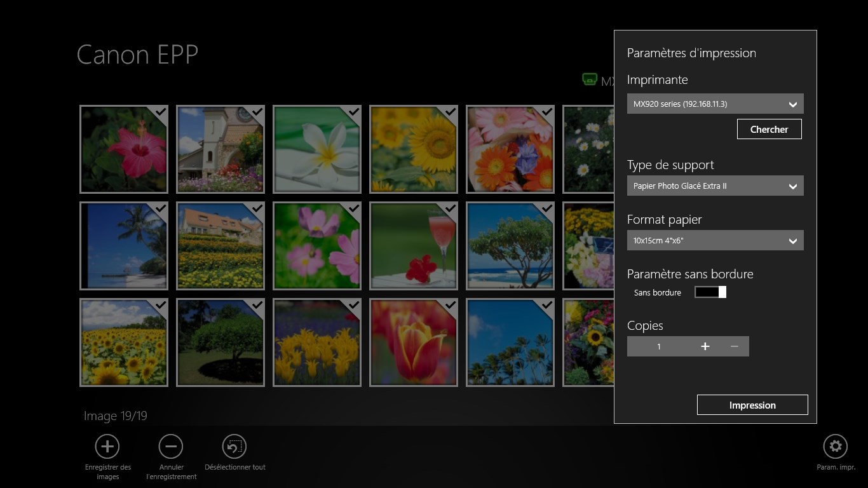Select the palm trees against blue sky thumbnail
The image size is (868, 488).
point(510,342)
